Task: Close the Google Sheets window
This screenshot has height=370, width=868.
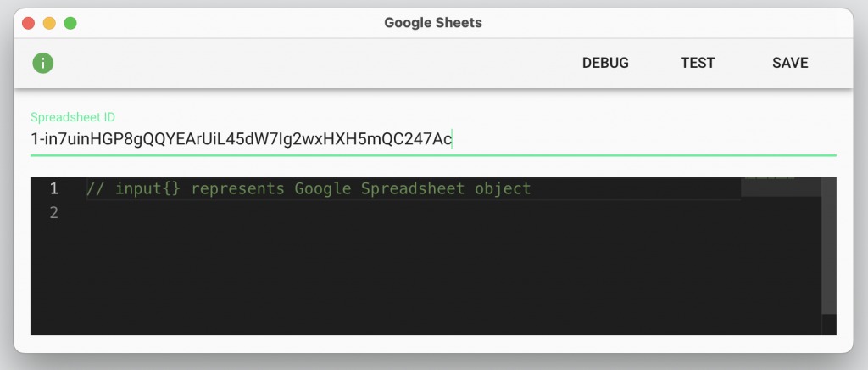Action: coord(28,23)
